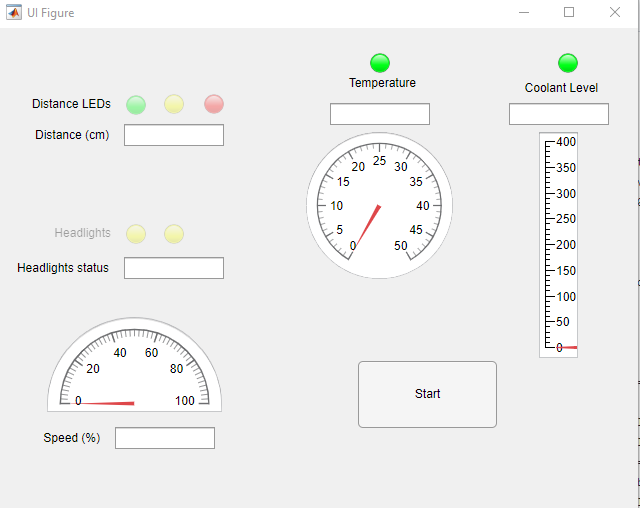Screen dimensions: 640x508
Task: Click the vertical Coolant Level gauge
Action: 558,244
